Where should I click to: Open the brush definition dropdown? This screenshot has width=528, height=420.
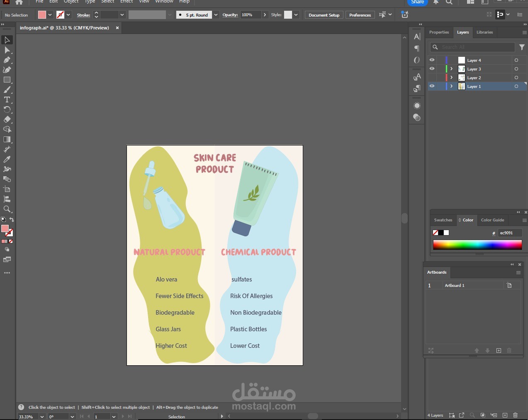(x=216, y=15)
